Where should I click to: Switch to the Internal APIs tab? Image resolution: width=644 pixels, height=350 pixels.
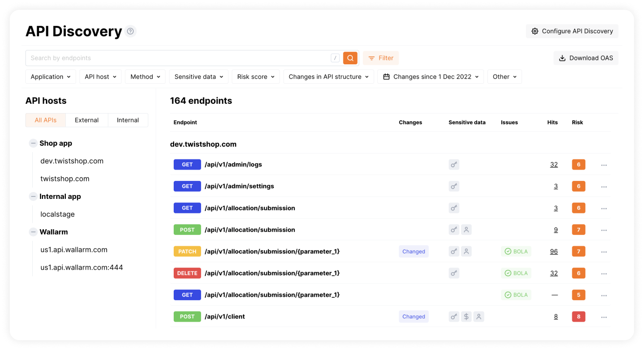click(128, 120)
